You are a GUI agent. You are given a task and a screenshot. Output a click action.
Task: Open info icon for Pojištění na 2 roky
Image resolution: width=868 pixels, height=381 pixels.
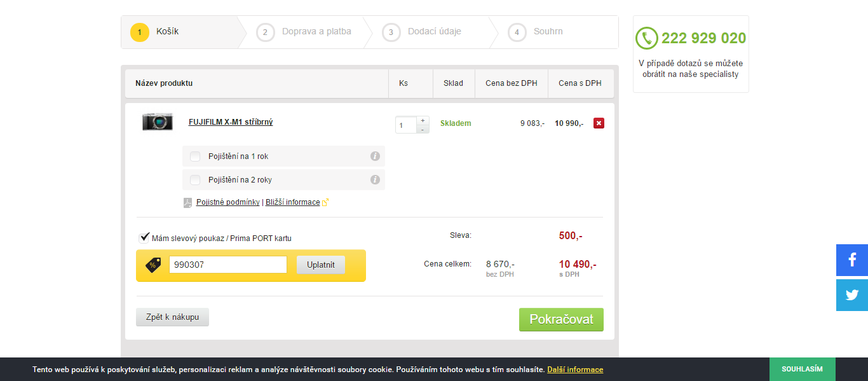pyautogui.click(x=375, y=180)
